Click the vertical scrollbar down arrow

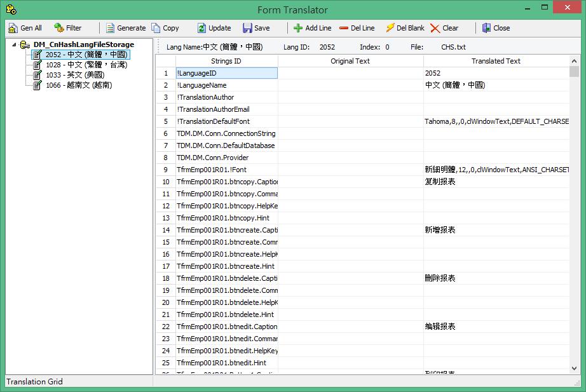[575, 368]
